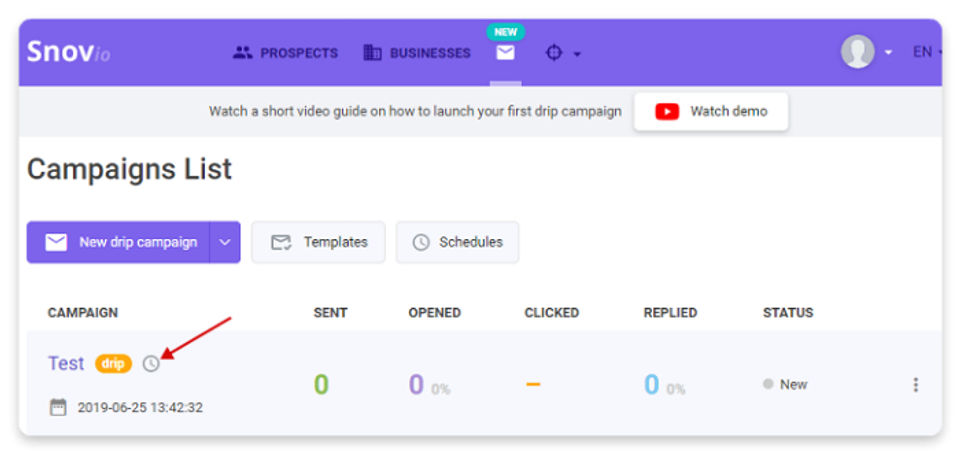Open the Businesses menu
960x453 pixels.
pos(417,53)
